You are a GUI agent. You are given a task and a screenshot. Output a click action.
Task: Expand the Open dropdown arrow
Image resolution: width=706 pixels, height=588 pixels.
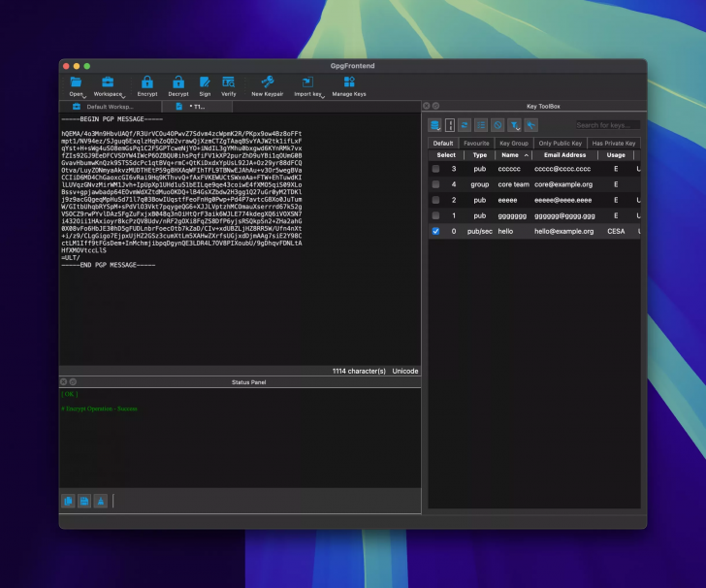84,96
